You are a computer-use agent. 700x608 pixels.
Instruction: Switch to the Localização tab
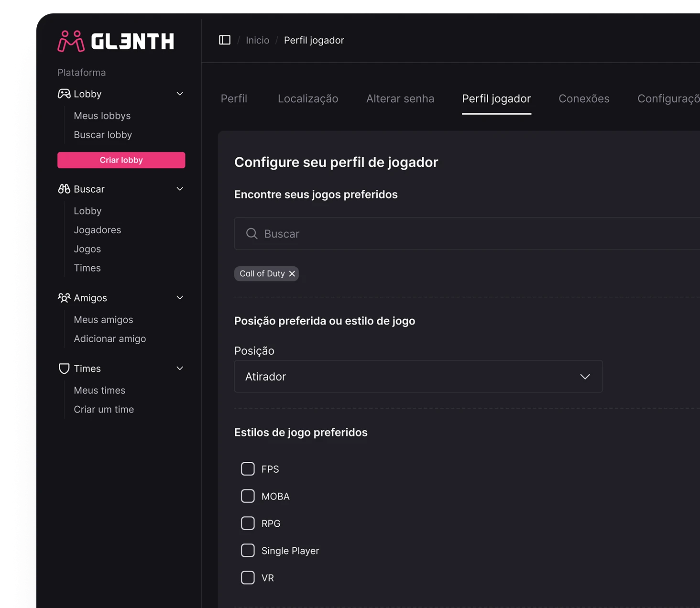tap(308, 99)
